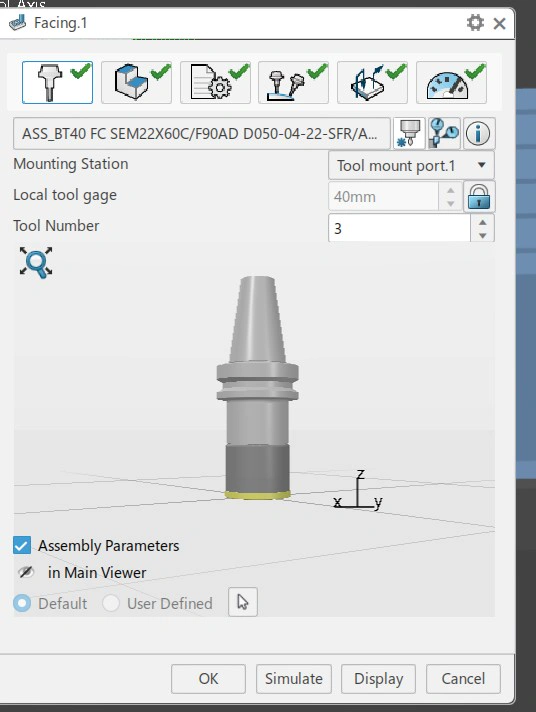Toggle visibility in Main Viewer eye icon
Image resolution: width=536 pixels, height=712 pixels.
pyautogui.click(x=26, y=572)
